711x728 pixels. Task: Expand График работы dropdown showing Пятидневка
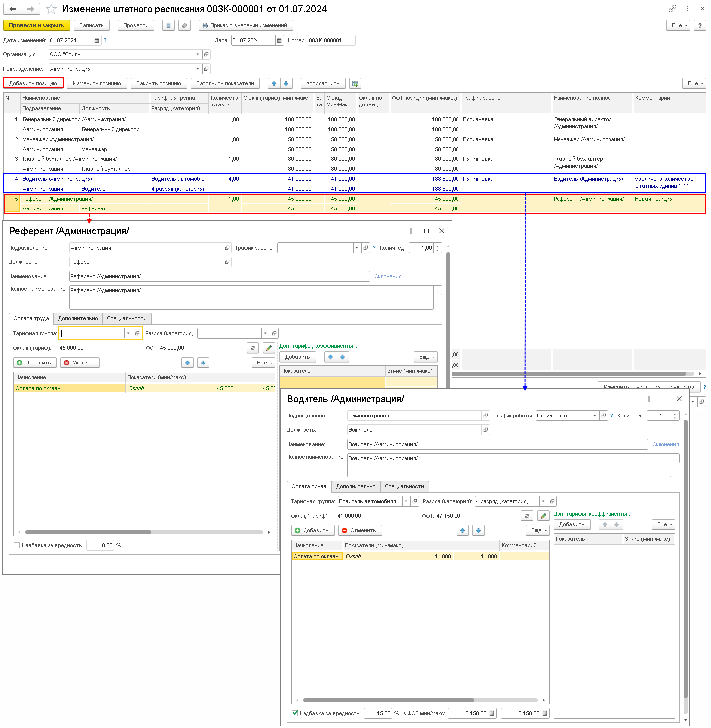click(x=595, y=416)
